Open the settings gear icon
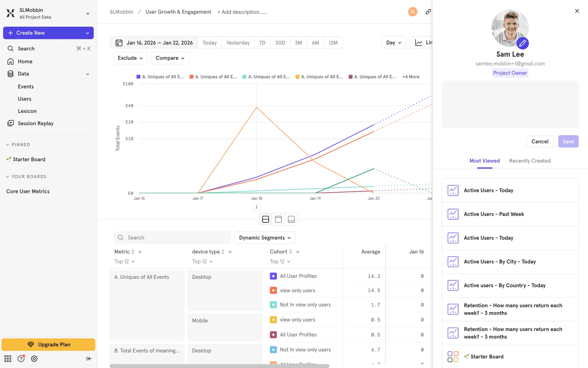 coord(34,358)
